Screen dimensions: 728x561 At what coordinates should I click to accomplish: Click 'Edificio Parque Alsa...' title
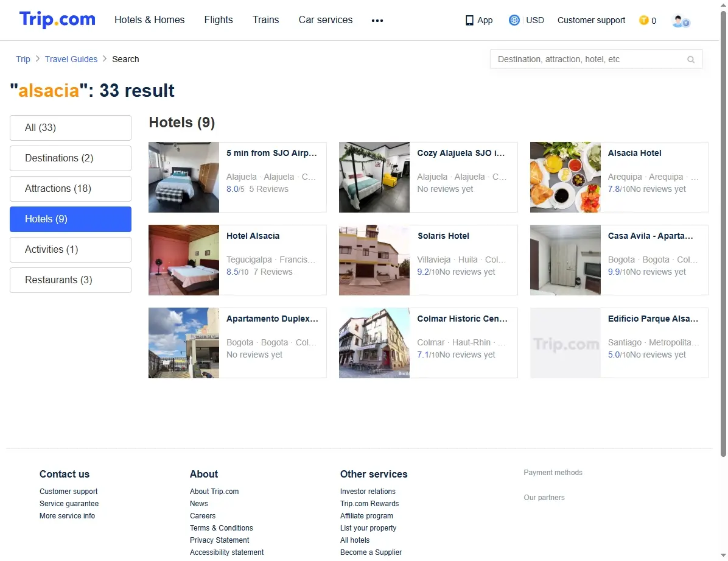pyautogui.click(x=653, y=319)
